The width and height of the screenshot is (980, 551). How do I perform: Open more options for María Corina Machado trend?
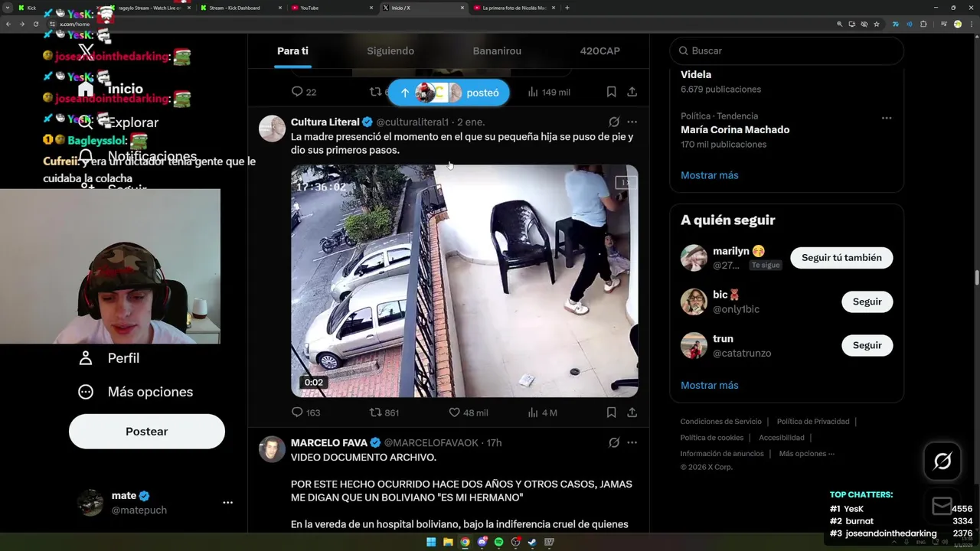[887, 118]
